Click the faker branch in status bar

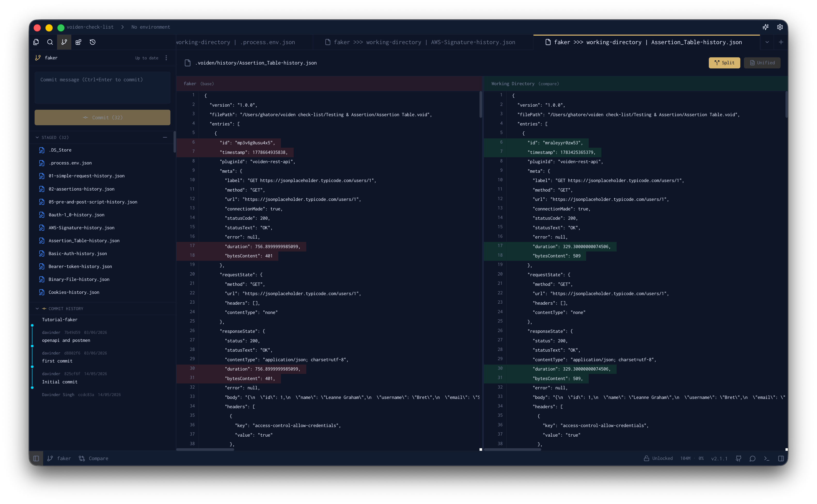coord(59,458)
